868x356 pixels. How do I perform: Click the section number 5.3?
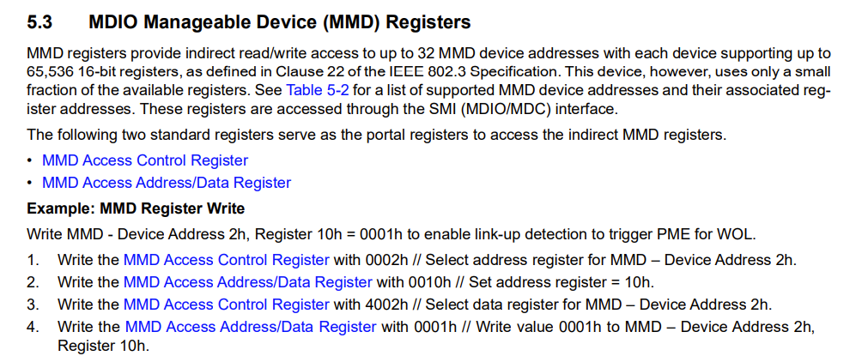pos(42,21)
